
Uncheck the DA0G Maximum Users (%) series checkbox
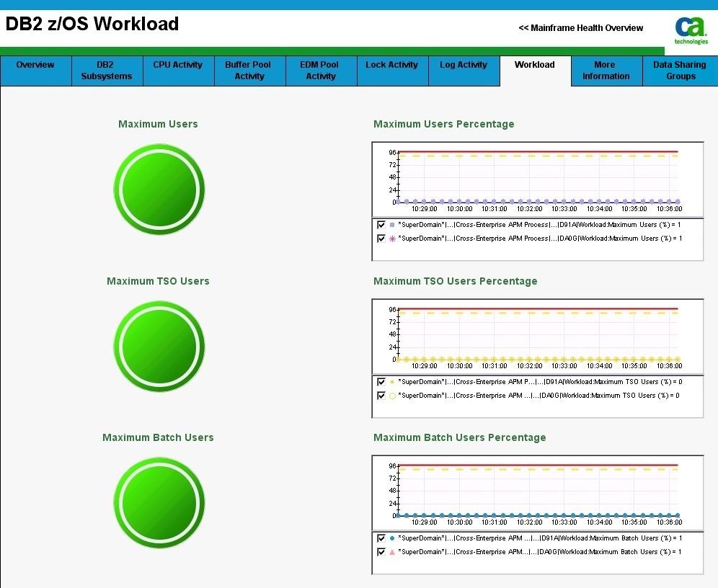[381, 239]
